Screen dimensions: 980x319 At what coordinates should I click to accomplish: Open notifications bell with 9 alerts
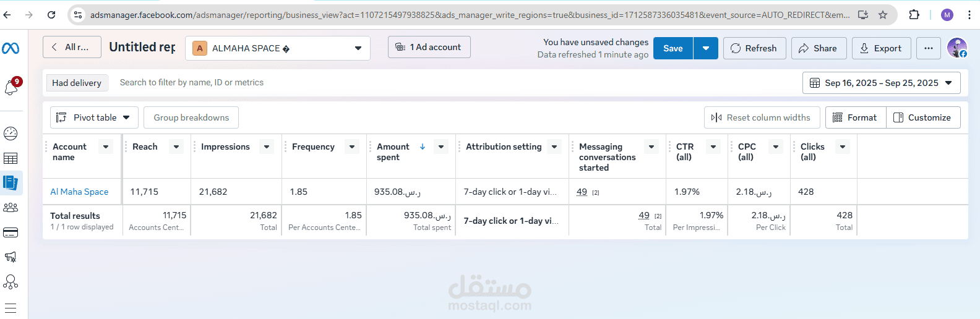point(11,87)
